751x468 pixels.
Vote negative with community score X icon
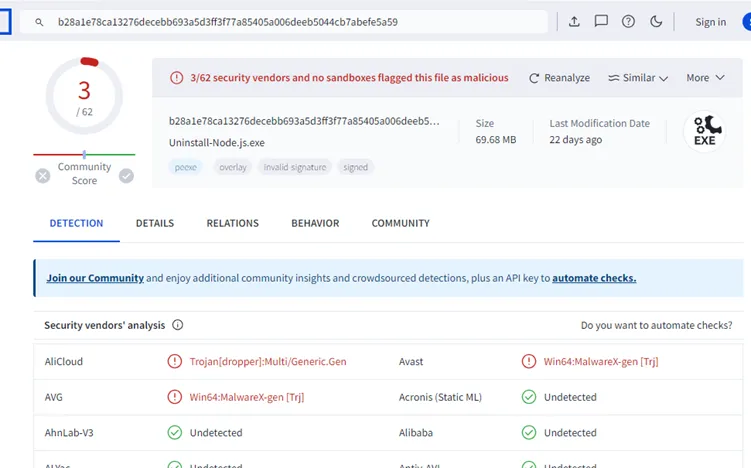pyautogui.click(x=43, y=176)
